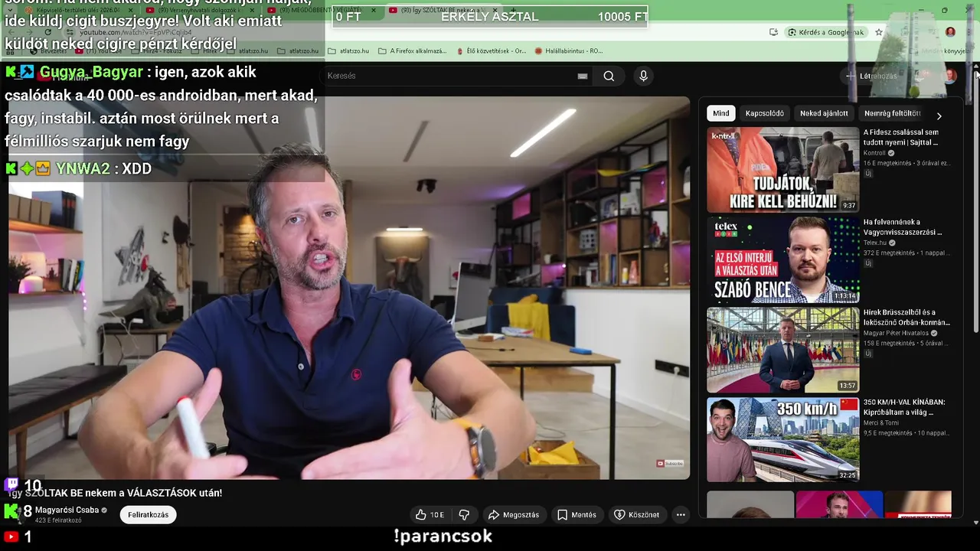Click the Merci & Tomi channel name
This screenshot has height=551, width=980.
(881, 422)
